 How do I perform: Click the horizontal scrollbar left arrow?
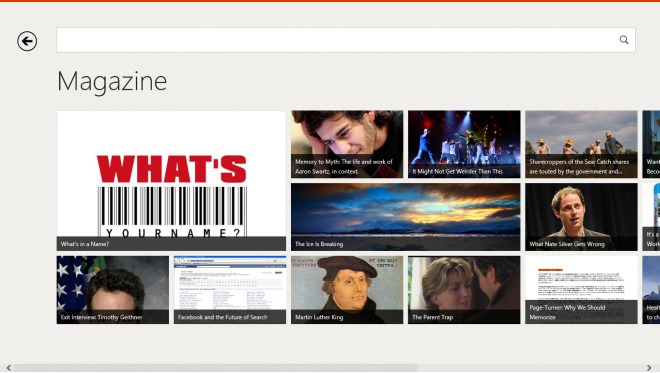8,368
